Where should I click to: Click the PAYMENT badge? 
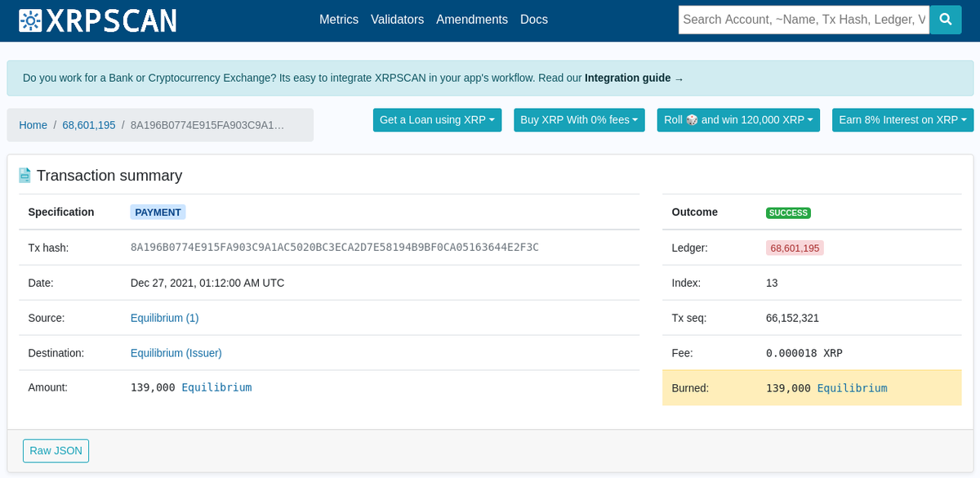(x=158, y=212)
